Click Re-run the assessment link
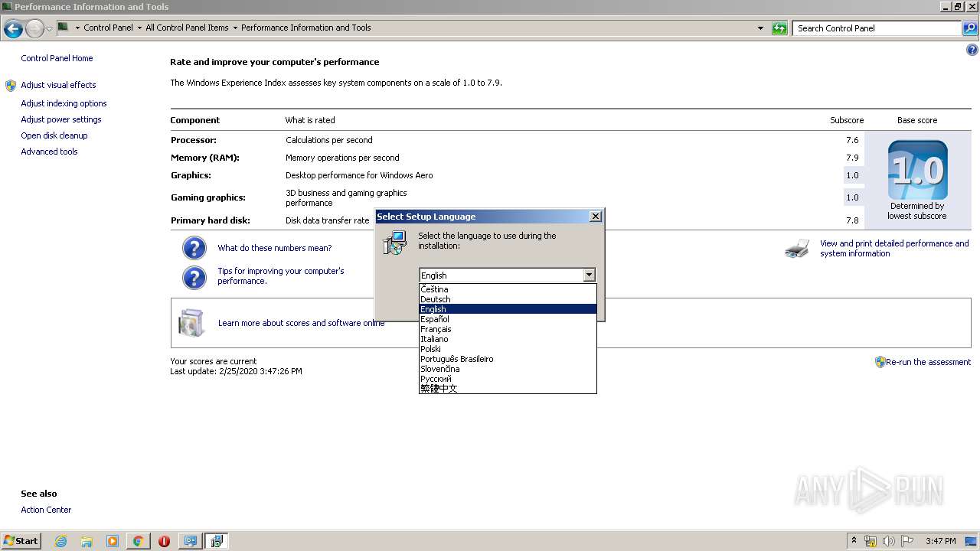Screen dimensions: 980x551 click(928, 362)
